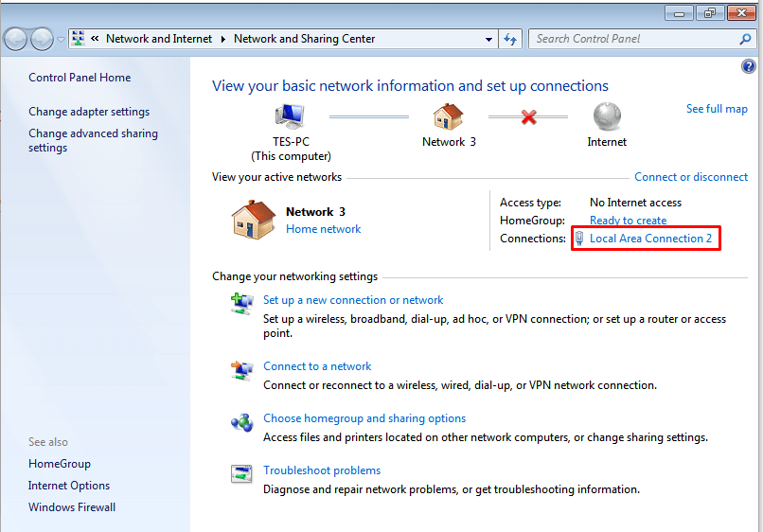
Task: Click the set up new connection icon
Action: 242,303
